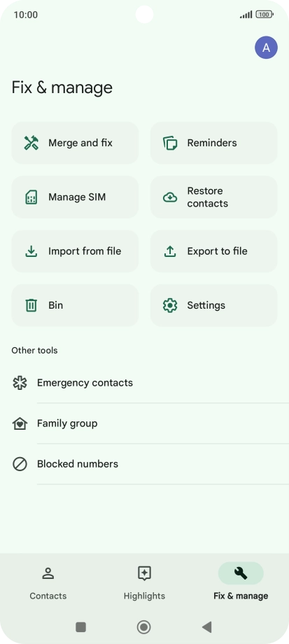
Task: Open account avatar labeled A
Action: pyautogui.click(x=266, y=48)
